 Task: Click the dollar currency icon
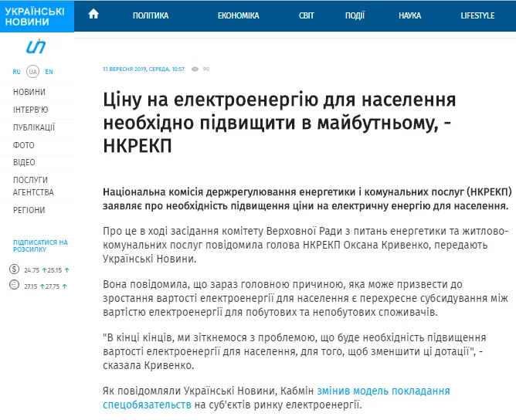(x=14, y=269)
